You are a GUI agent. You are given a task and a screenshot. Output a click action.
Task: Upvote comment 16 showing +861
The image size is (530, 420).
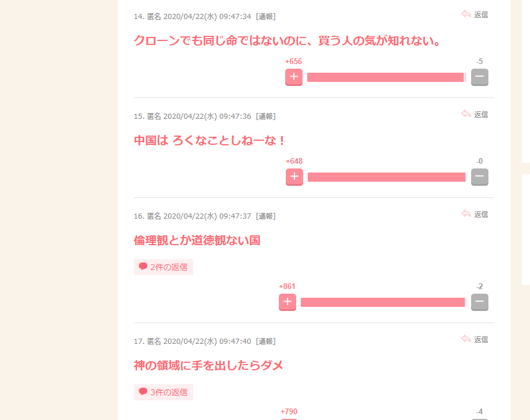288,302
